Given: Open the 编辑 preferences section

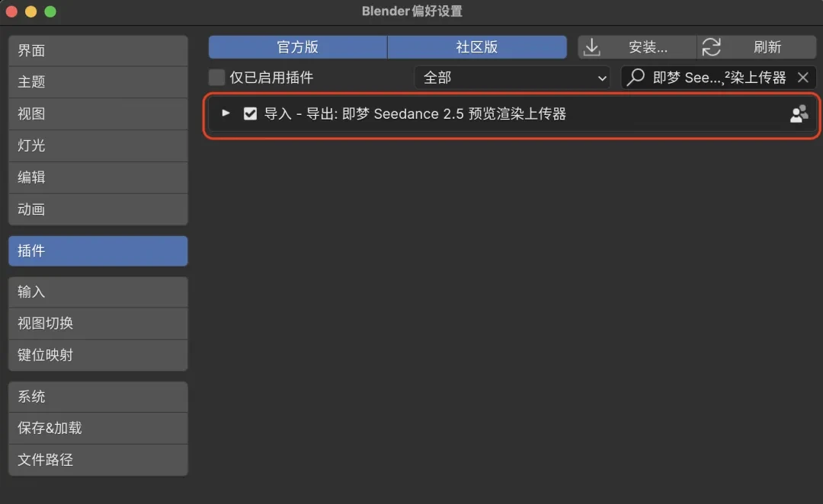Looking at the screenshot, I should pyautogui.click(x=98, y=177).
